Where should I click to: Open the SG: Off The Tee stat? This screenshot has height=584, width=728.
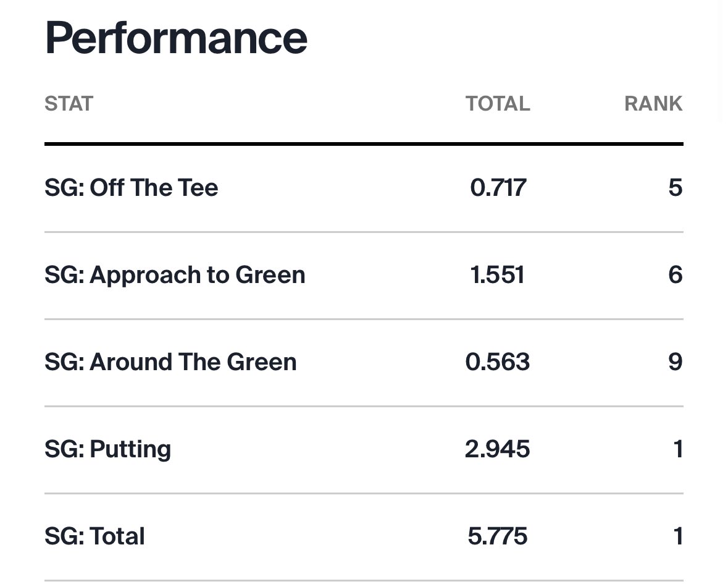[x=131, y=188]
